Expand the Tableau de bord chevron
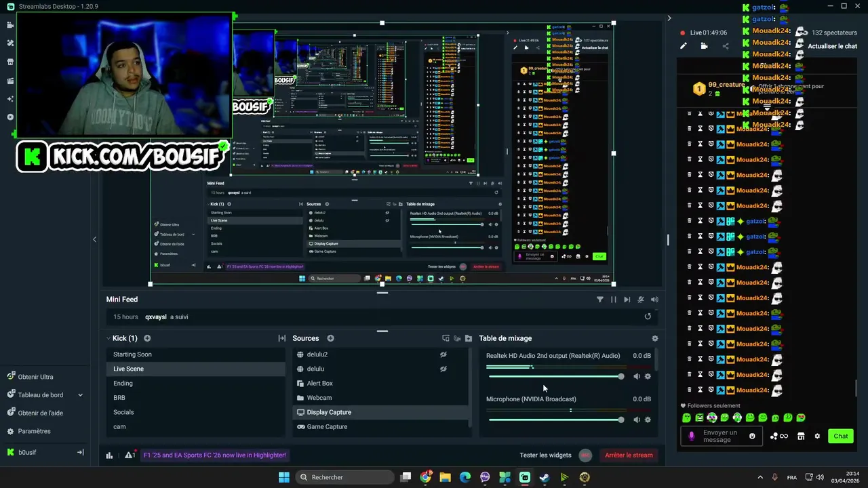 pyautogui.click(x=80, y=395)
